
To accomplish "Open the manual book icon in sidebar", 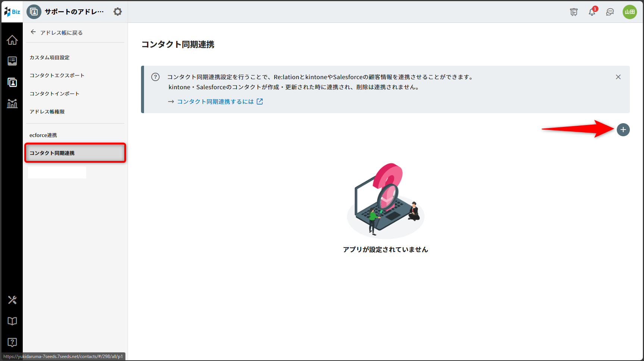I will coord(12,321).
